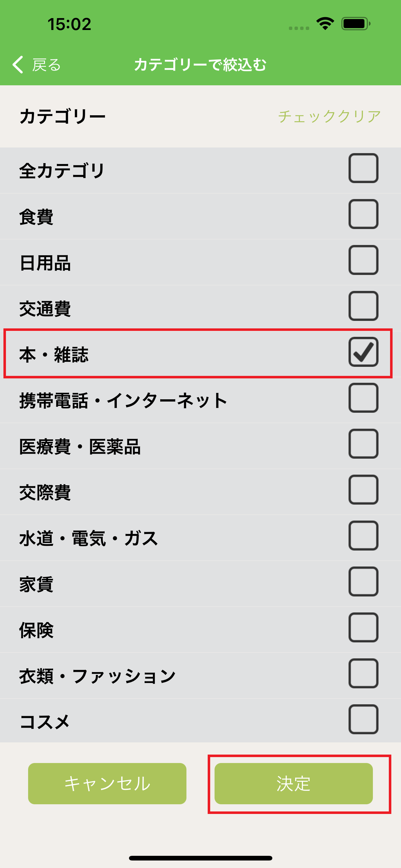Image resolution: width=401 pixels, height=868 pixels.
Task: Tick the 日用品 checkbox
Action: coord(363,260)
